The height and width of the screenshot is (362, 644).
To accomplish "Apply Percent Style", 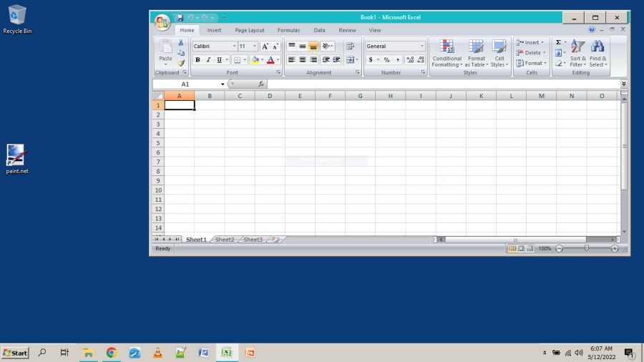I will pos(386,60).
